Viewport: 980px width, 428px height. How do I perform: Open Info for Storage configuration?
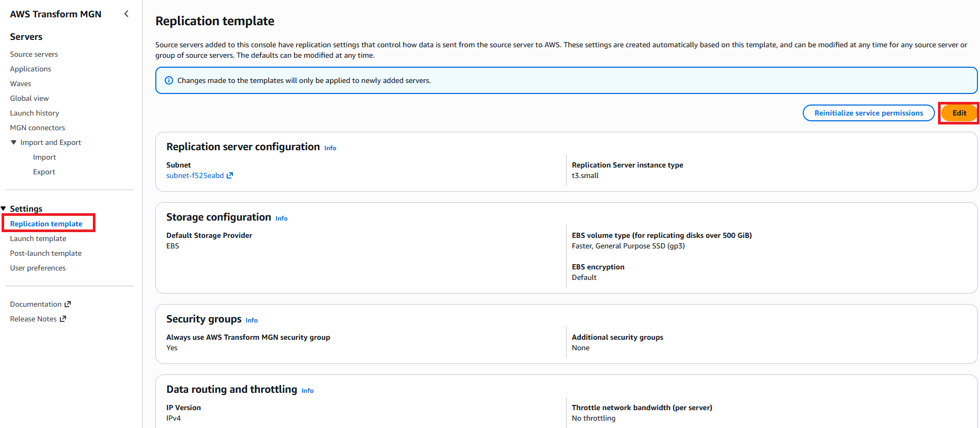coord(282,218)
